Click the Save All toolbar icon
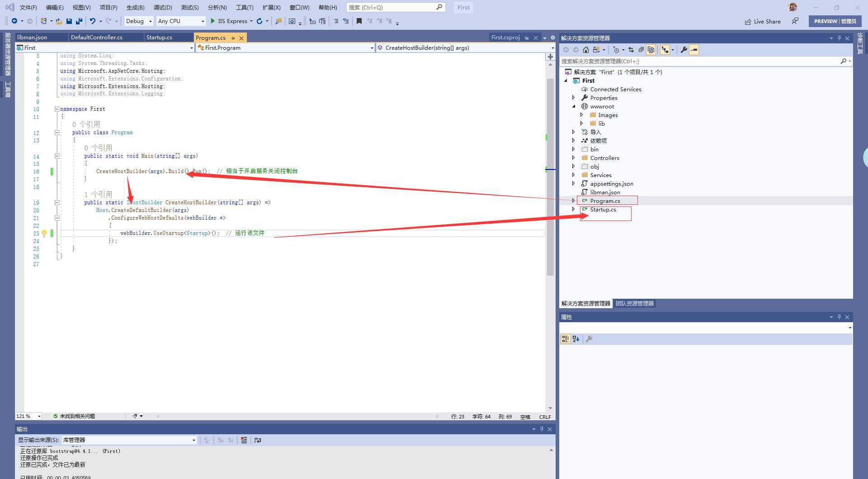868x479 pixels. tap(79, 21)
